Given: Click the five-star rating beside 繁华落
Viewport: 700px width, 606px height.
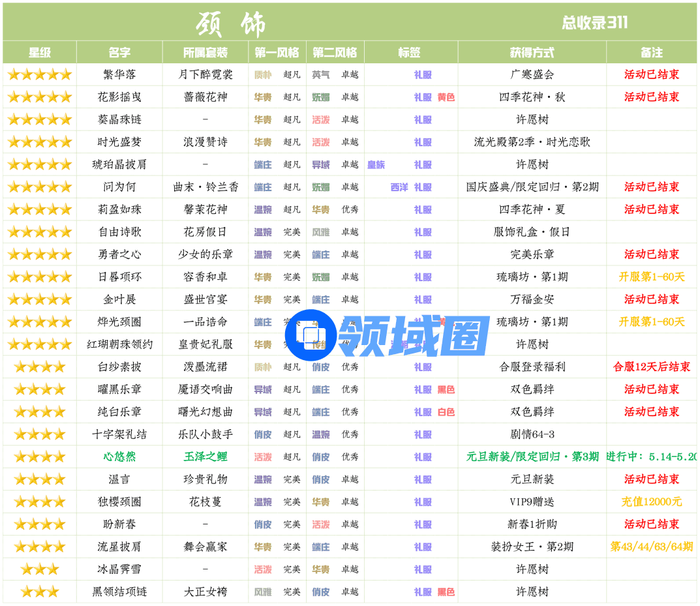Looking at the screenshot, I should [40, 74].
